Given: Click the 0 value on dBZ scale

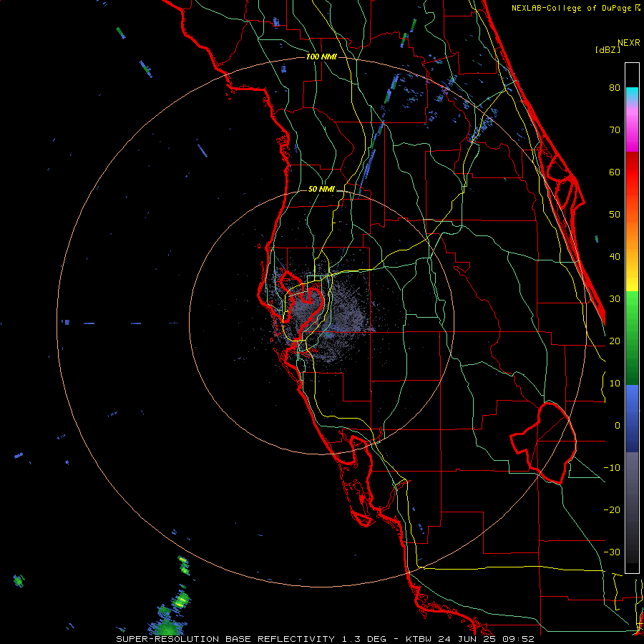Looking at the screenshot, I should (618, 426).
